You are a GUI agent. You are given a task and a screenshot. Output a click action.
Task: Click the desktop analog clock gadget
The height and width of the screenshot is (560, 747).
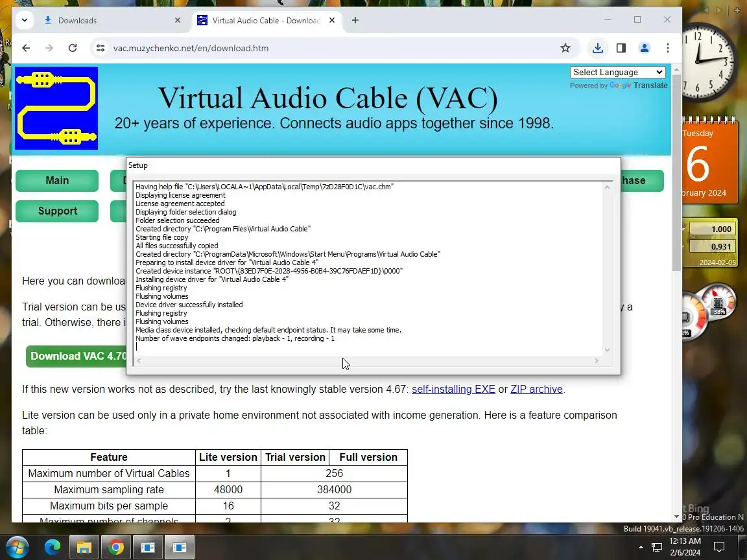coord(707,62)
